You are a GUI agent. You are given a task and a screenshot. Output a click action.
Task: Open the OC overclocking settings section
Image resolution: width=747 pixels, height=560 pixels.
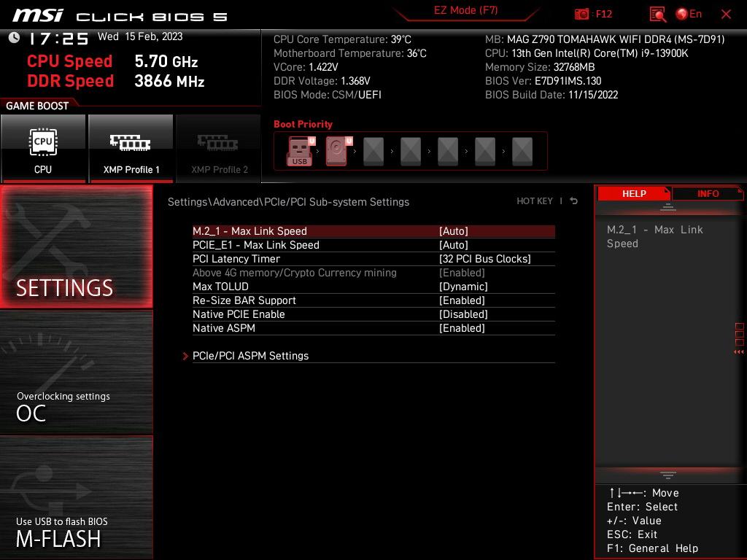77,373
